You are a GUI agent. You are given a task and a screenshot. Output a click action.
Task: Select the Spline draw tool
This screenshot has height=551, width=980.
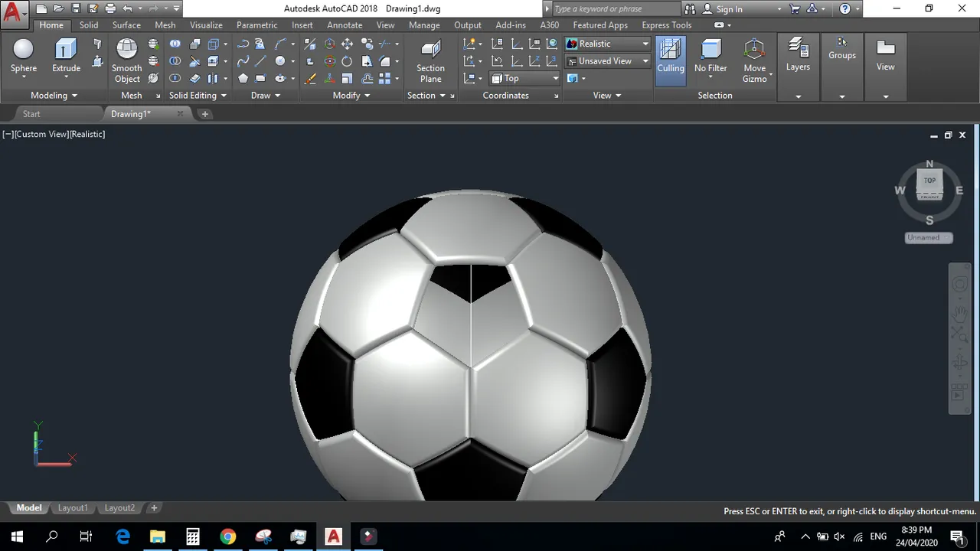coord(243,61)
